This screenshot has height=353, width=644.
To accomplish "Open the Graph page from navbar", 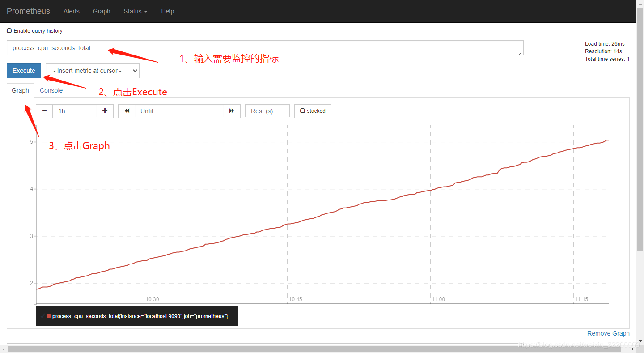I will click(x=102, y=11).
